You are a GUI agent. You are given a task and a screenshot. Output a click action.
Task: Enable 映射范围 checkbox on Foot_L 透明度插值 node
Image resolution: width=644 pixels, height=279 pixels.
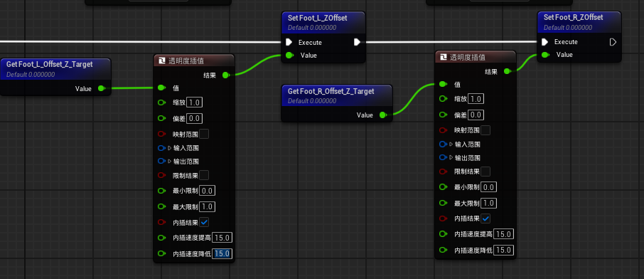204,134
